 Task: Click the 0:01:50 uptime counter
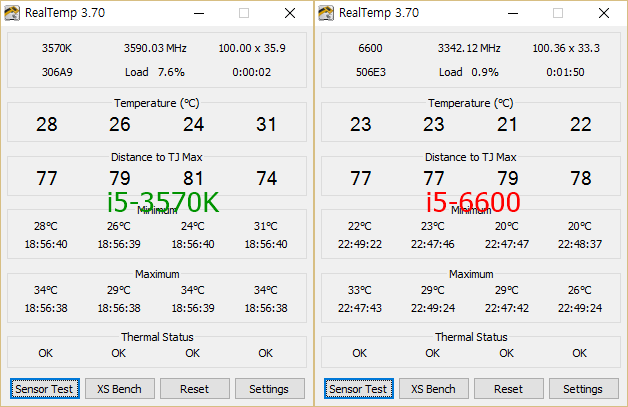click(565, 72)
